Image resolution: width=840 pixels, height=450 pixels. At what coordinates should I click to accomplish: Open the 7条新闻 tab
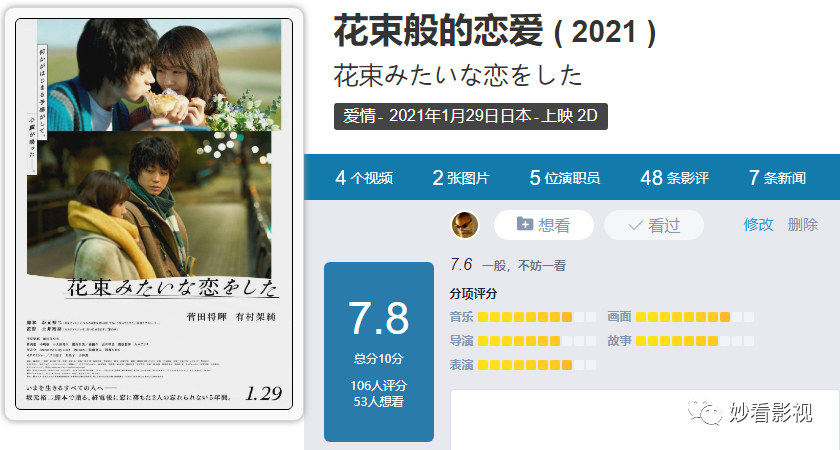[x=777, y=178]
